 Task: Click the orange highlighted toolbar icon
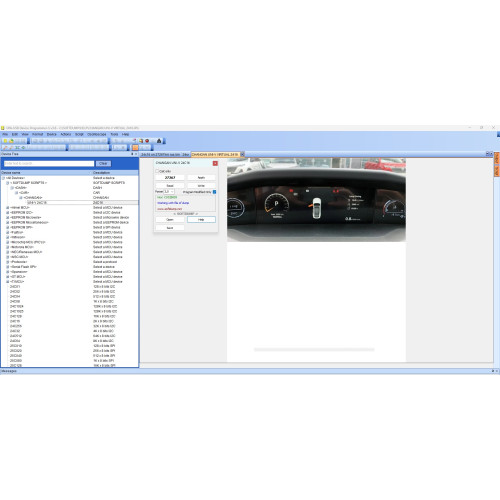coord(135,147)
